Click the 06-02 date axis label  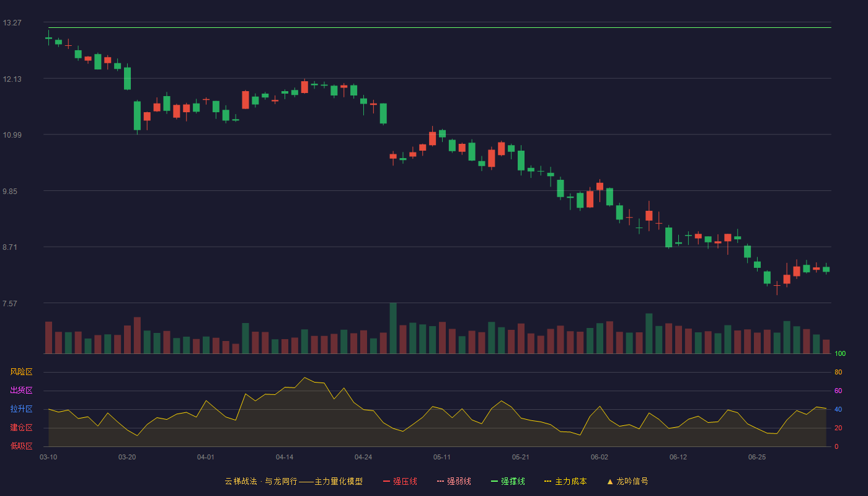point(600,457)
